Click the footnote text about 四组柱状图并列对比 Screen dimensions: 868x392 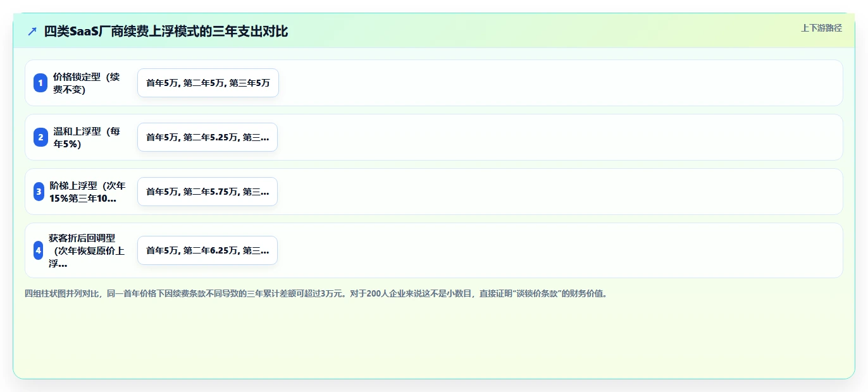tap(316, 293)
